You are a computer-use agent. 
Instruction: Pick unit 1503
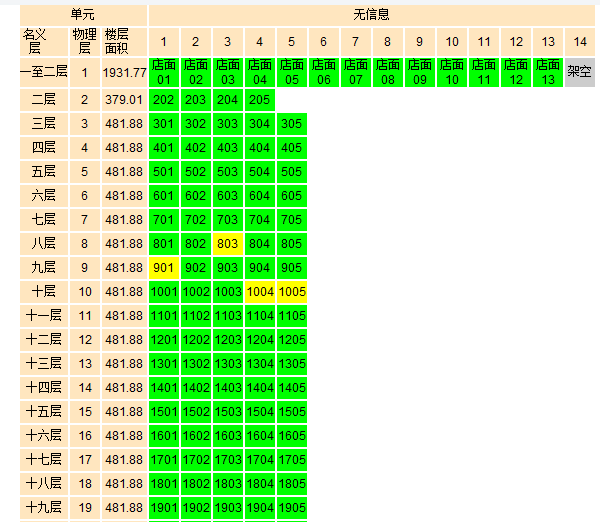pyautogui.click(x=228, y=412)
